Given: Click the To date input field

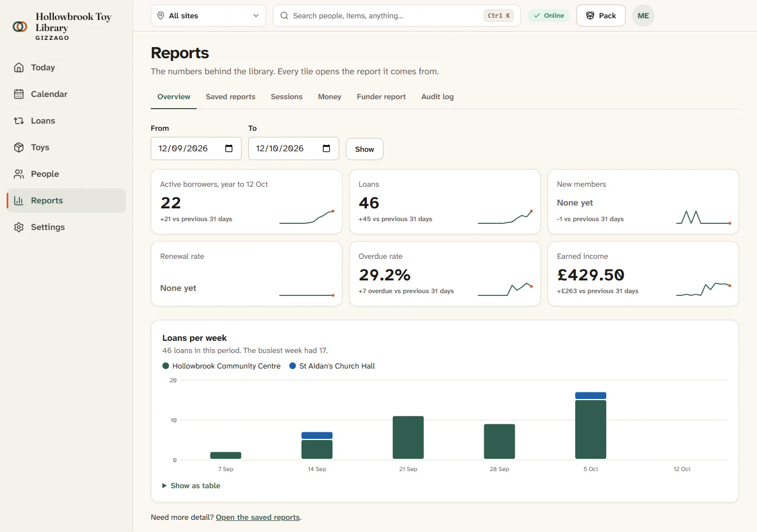Looking at the screenshot, I should (294, 149).
